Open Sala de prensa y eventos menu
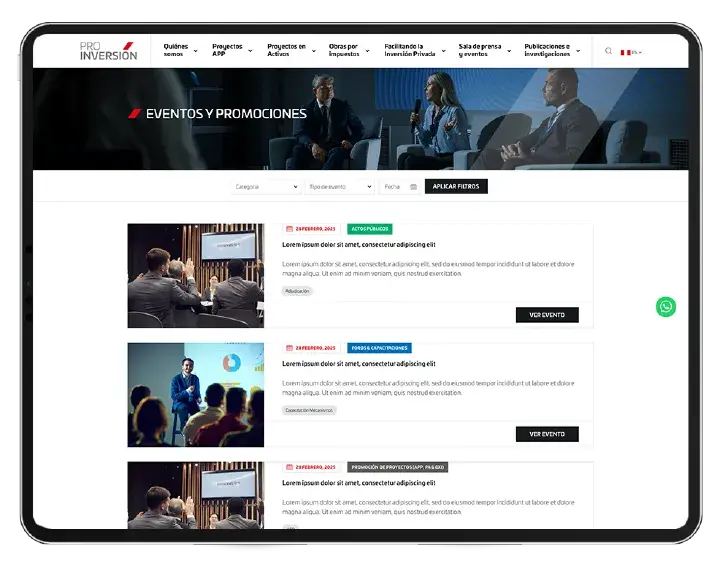 tap(480, 50)
